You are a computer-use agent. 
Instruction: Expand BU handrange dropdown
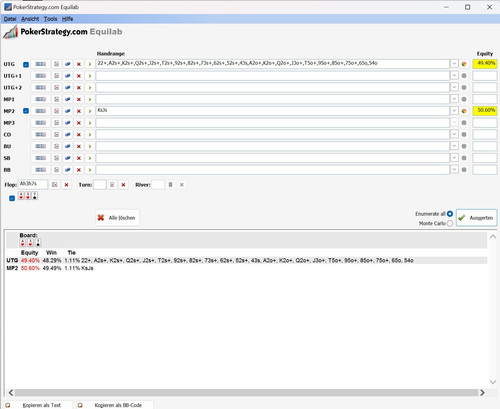(x=454, y=146)
